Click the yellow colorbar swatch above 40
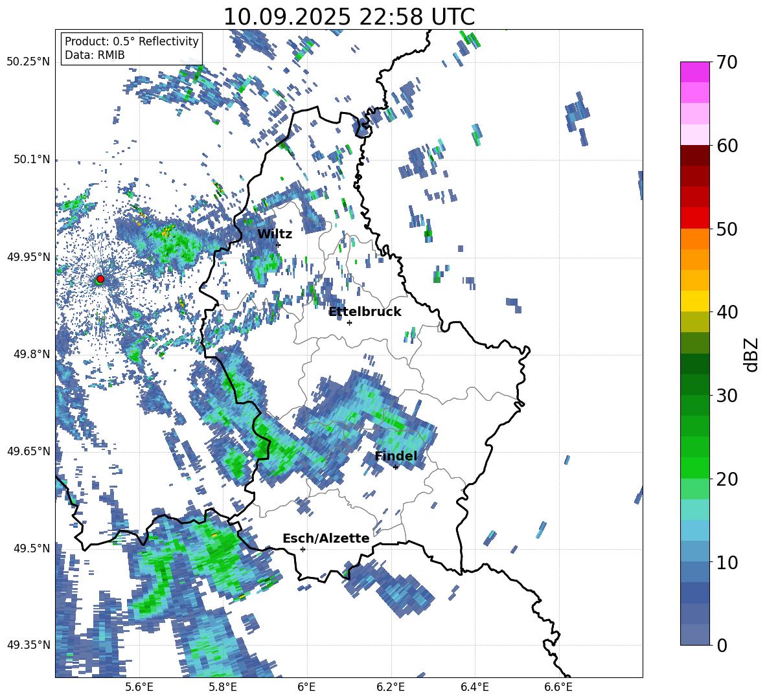This screenshot has height=700, width=767. point(694,301)
